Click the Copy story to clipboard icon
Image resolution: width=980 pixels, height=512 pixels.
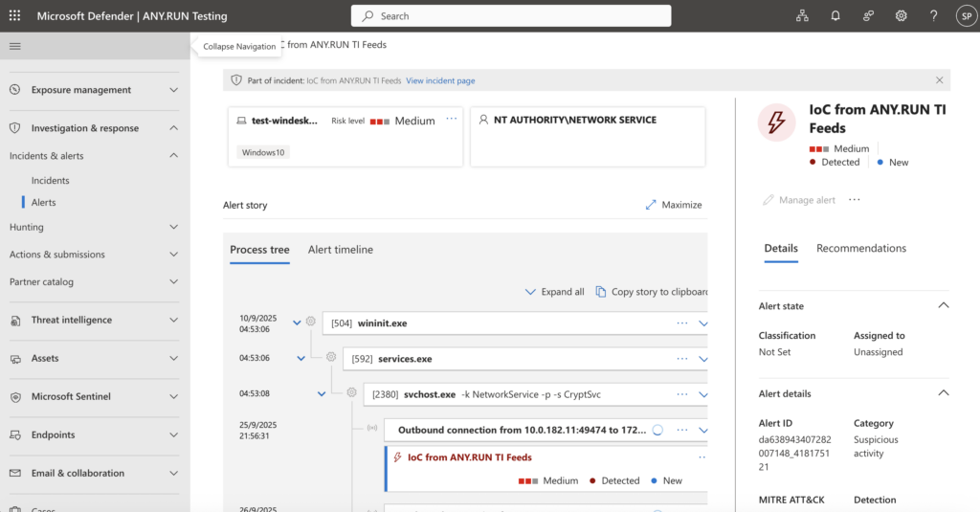(x=601, y=292)
